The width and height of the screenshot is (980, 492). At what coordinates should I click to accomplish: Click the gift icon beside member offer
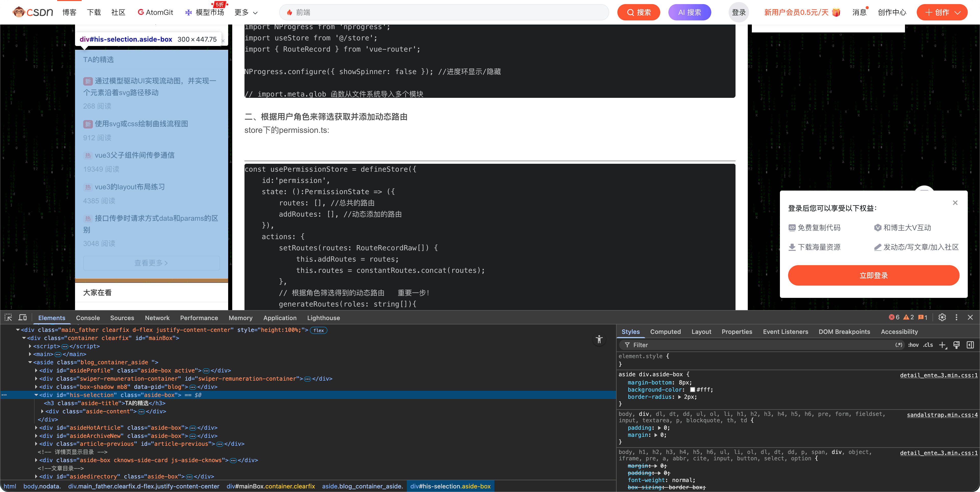(836, 12)
